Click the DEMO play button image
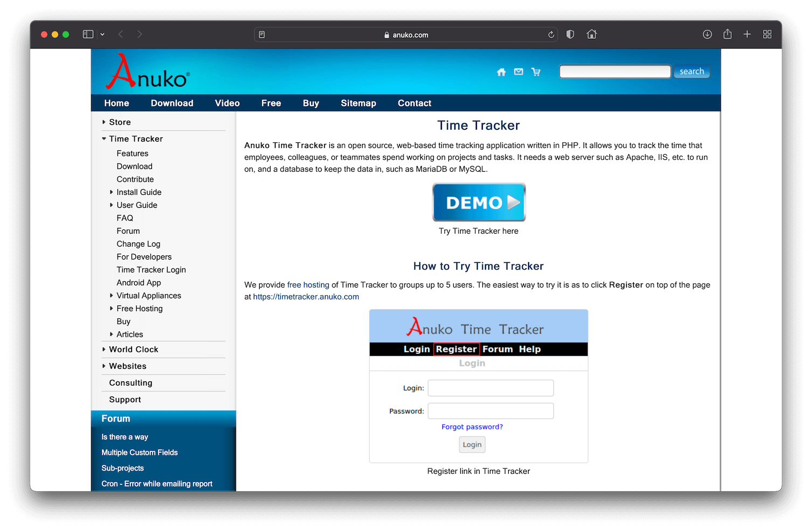812x531 pixels. point(479,202)
